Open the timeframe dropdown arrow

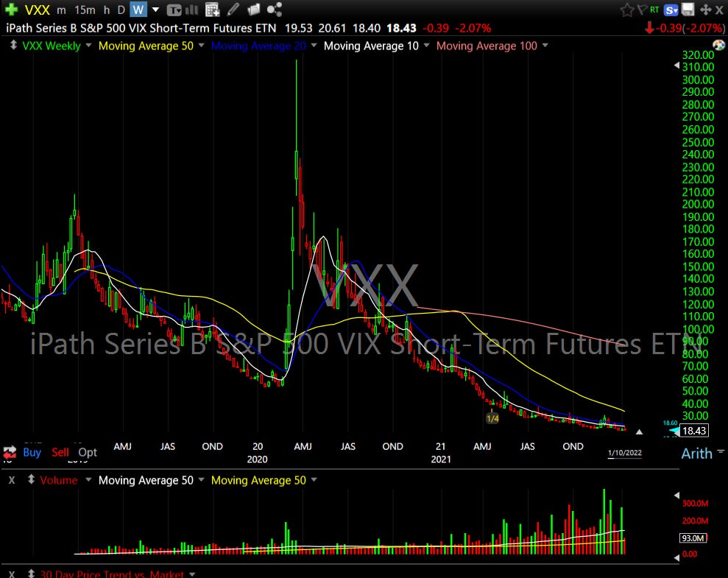(155, 10)
